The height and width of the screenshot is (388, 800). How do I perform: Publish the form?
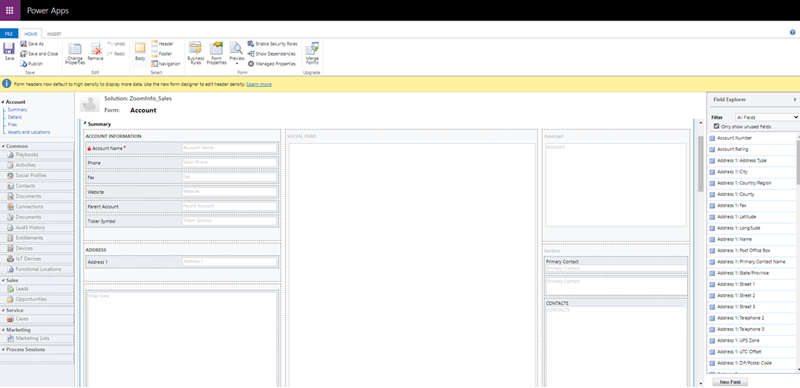32,64
